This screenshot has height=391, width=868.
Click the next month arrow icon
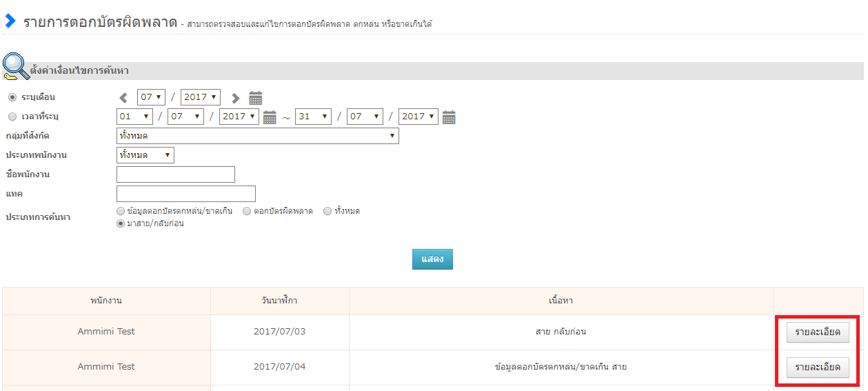(x=235, y=98)
